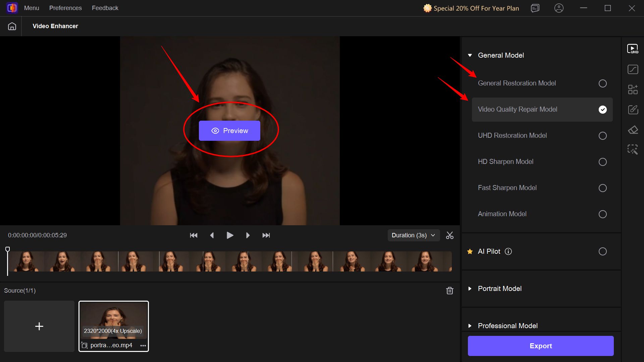Open the Duration (3s) dropdown
Screen dimensions: 644x362
[x=413, y=235]
